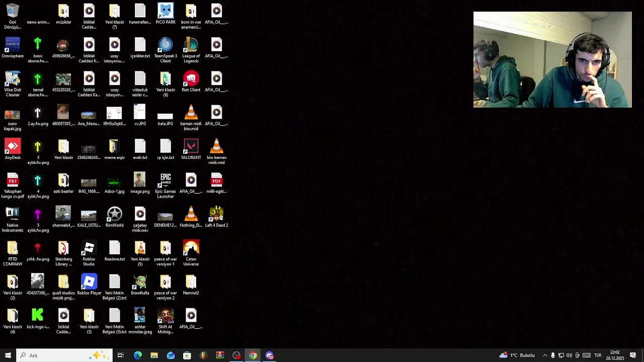
Task: Click the Ara search box
Action: click(x=64, y=355)
